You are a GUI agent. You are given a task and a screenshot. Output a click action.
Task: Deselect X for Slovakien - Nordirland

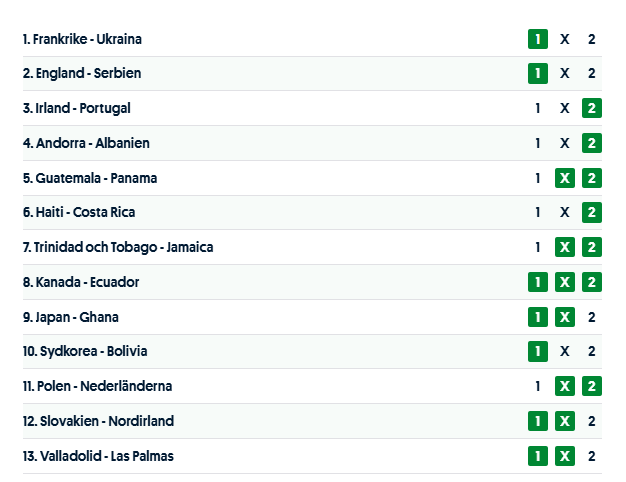point(565,421)
